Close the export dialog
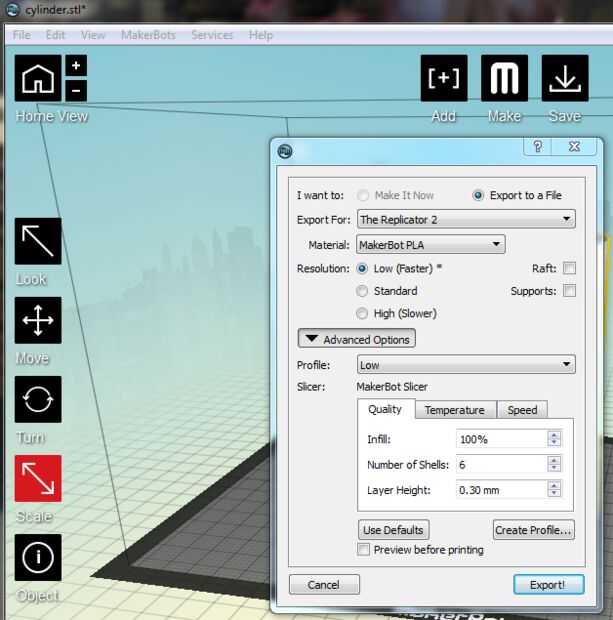 pyautogui.click(x=574, y=147)
